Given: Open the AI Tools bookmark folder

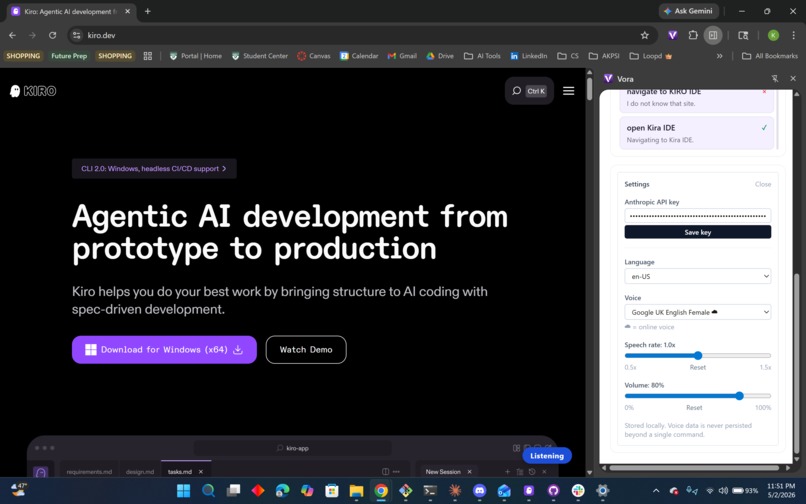Looking at the screenshot, I should 482,56.
